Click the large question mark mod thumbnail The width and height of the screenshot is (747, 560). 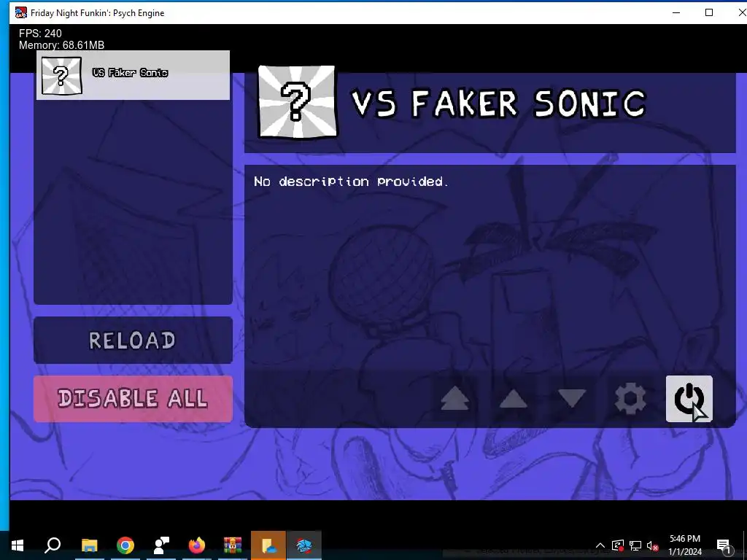point(298,102)
